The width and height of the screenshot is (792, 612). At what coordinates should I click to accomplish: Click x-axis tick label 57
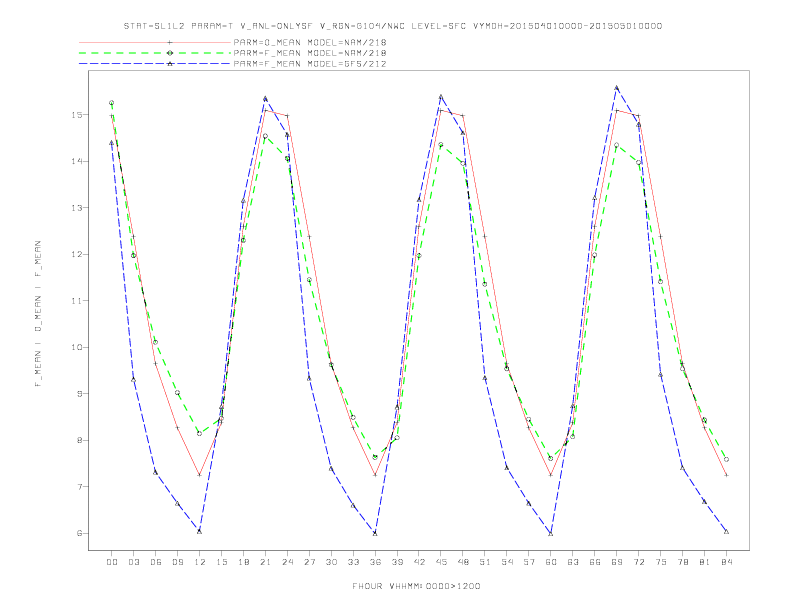pos(529,562)
